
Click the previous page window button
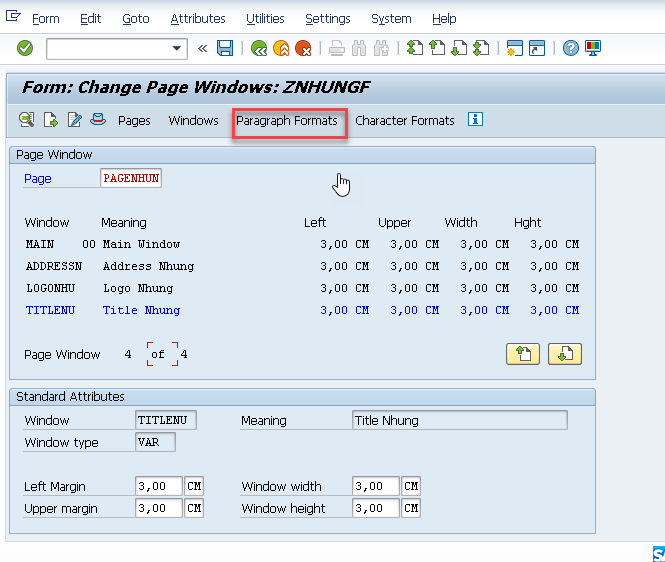coord(522,354)
